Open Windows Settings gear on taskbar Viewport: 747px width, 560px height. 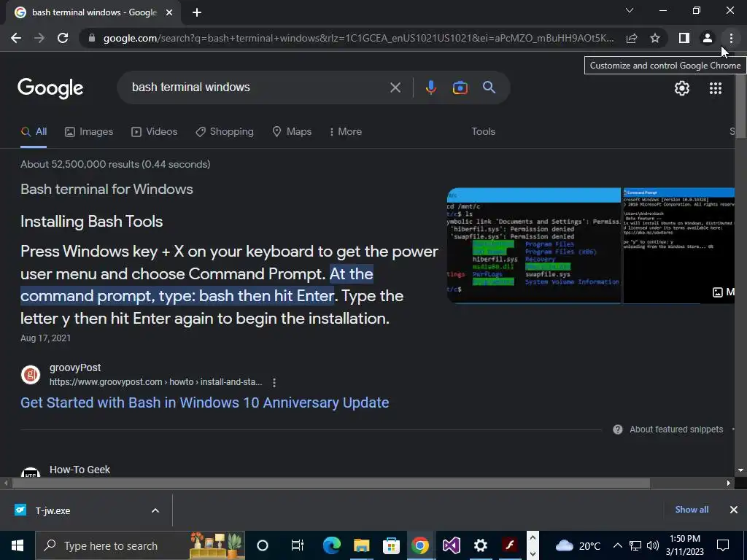click(x=481, y=545)
